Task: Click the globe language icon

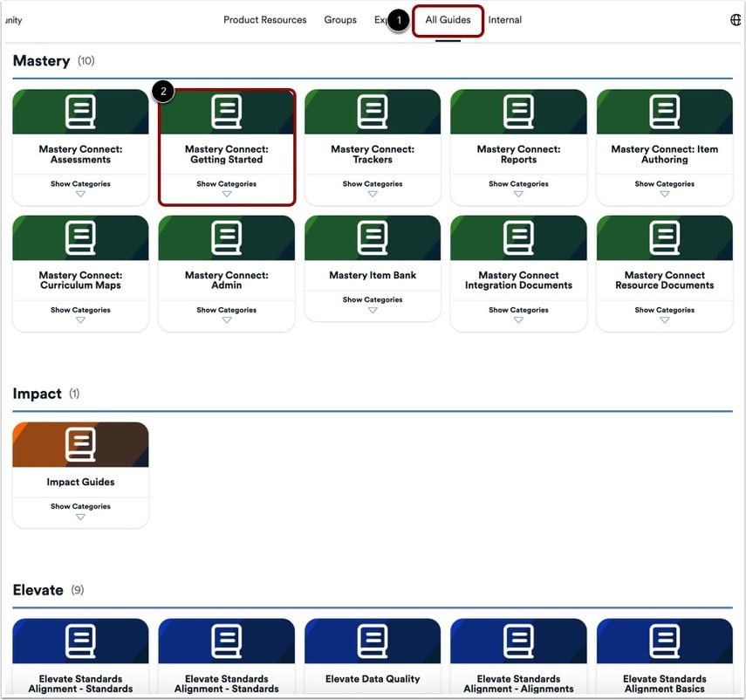Action: [x=736, y=20]
